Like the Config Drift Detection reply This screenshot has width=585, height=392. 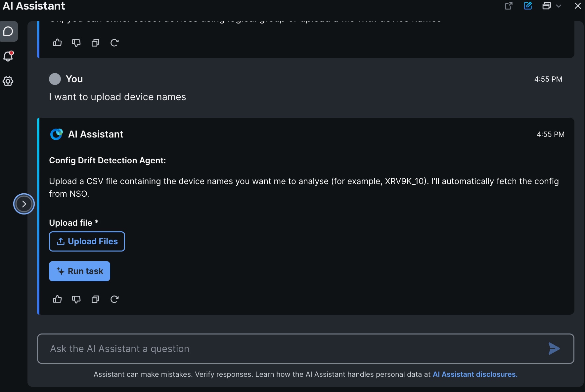57,299
